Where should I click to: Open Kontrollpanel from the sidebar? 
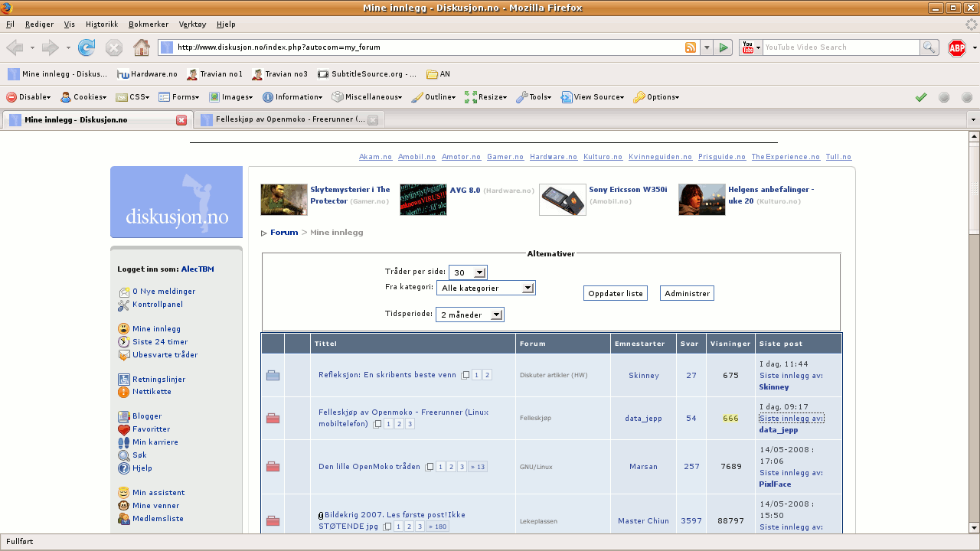click(x=157, y=305)
